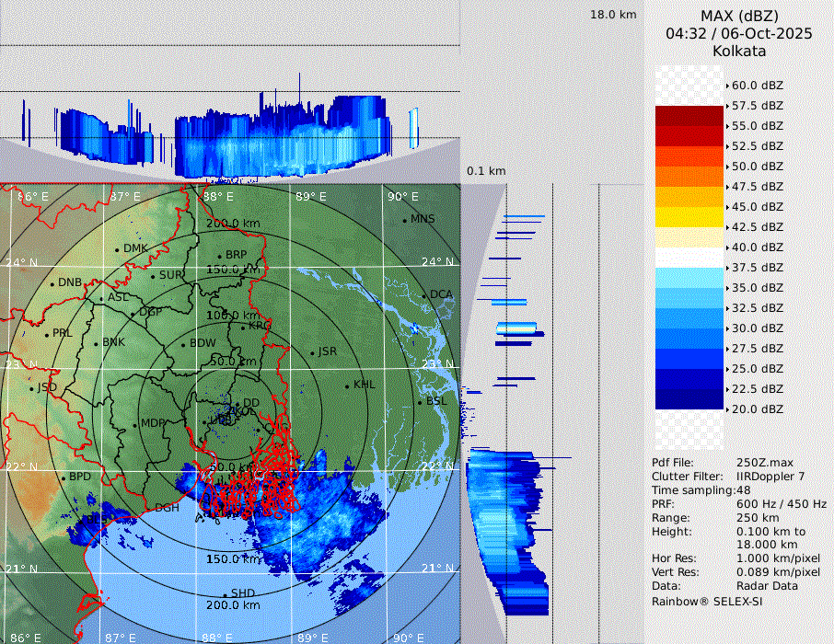Click the MNS station marker on the map

tap(405, 220)
